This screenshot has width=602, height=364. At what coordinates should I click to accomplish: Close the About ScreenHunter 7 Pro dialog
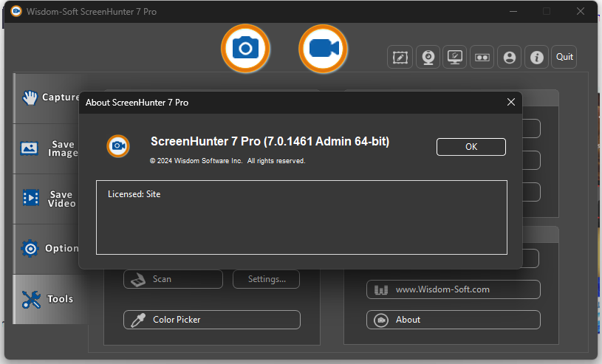(x=510, y=102)
